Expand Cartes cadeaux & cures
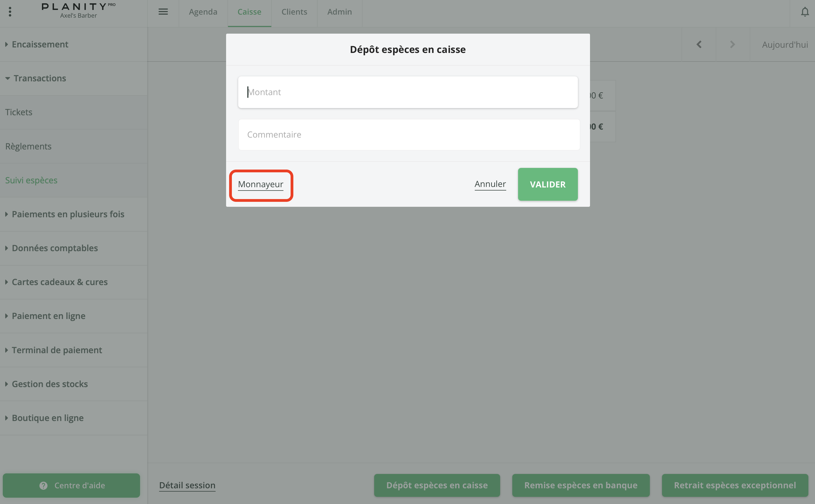 [60, 282]
